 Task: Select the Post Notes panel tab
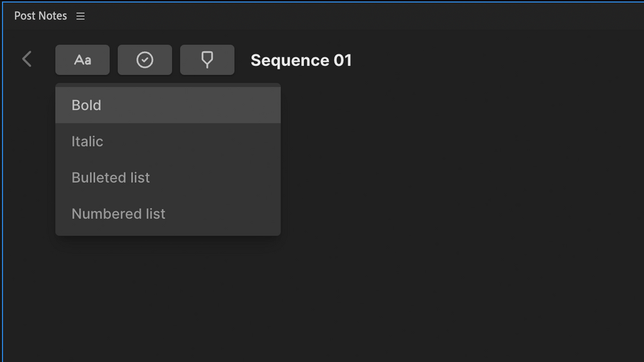pos(40,16)
